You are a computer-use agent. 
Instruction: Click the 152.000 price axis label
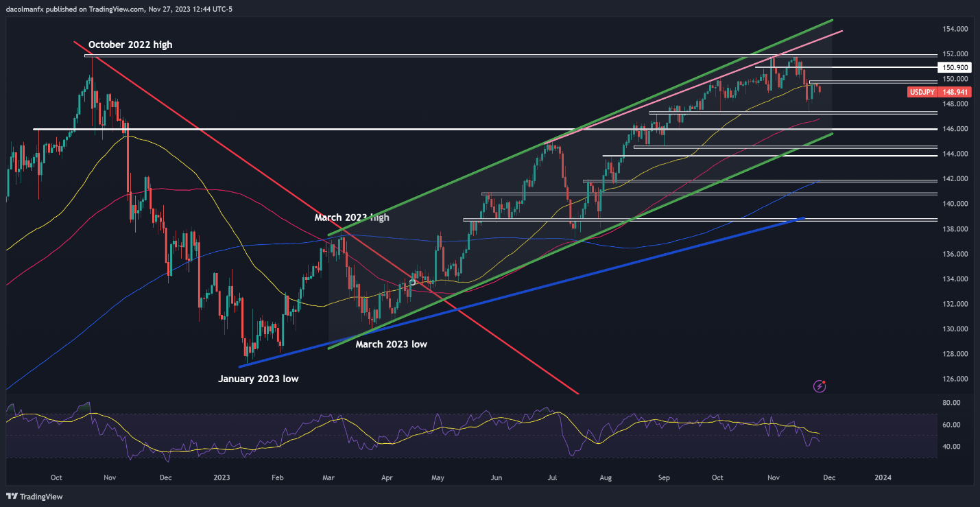click(954, 54)
